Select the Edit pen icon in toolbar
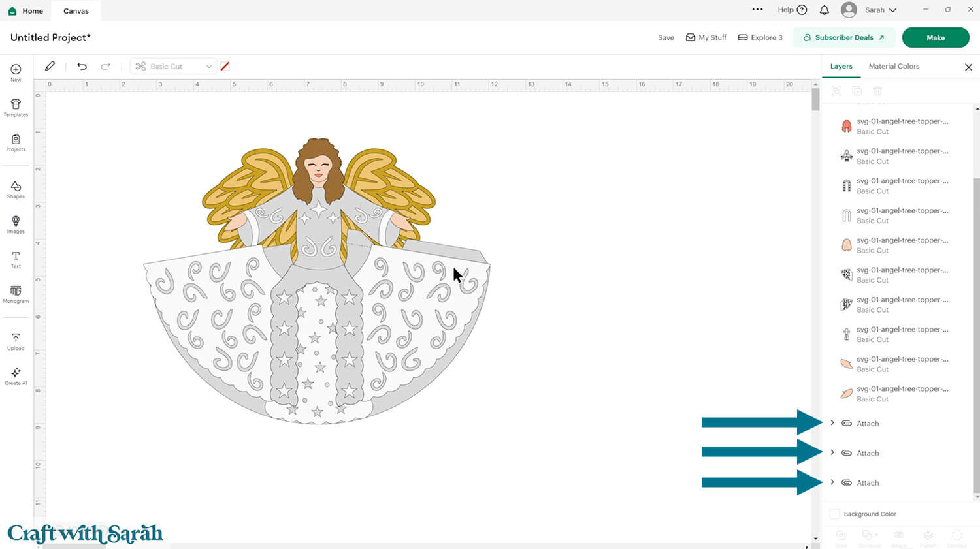The image size is (980, 549). (50, 66)
